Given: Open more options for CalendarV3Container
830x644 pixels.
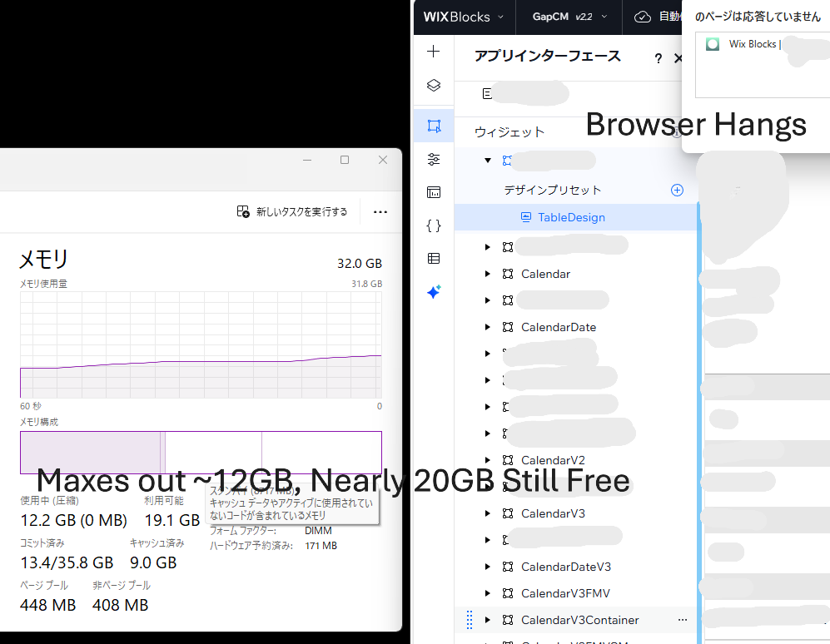Looking at the screenshot, I should tap(683, 620).
